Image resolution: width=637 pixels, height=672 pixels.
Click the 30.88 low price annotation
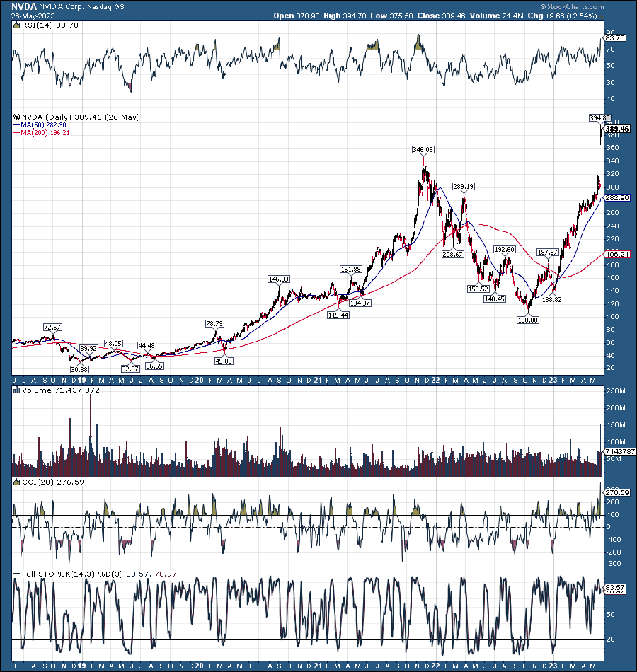[x=79, y=369]
